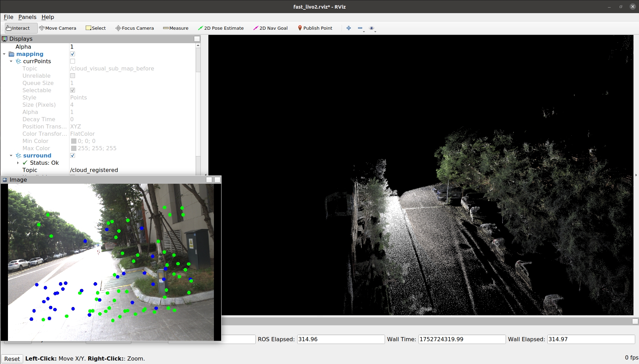
Task: Activate the Focus Camera tool
Action: [x=134, y=28]
